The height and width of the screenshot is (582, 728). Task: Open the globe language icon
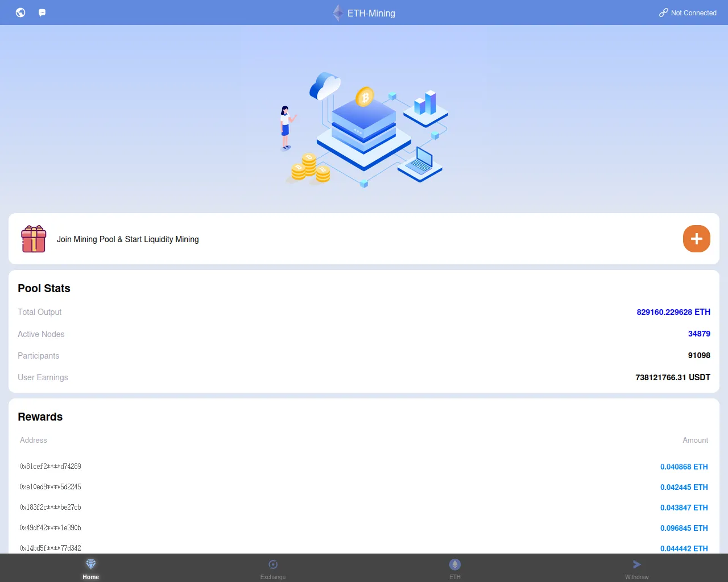tap(20, 13)
